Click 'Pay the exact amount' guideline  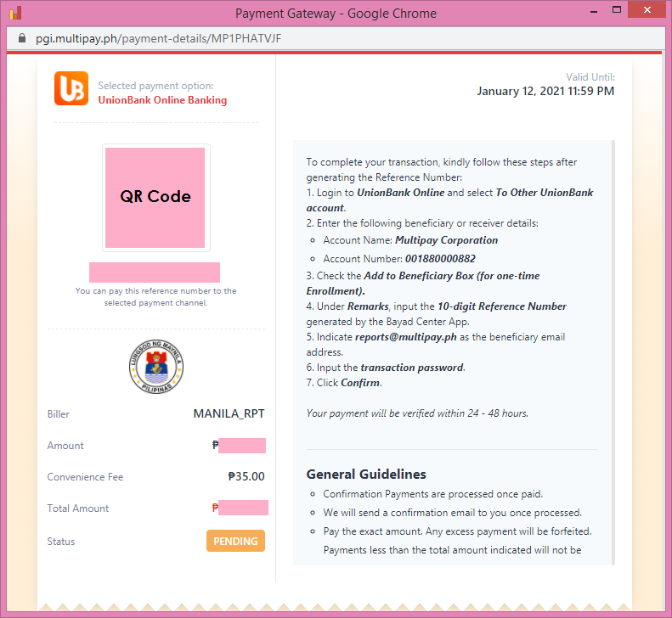click(x=457, y=531)
